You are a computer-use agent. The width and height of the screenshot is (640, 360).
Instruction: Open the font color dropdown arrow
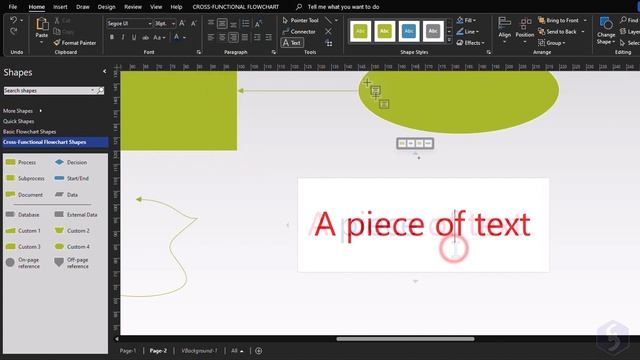click(185, 38)
